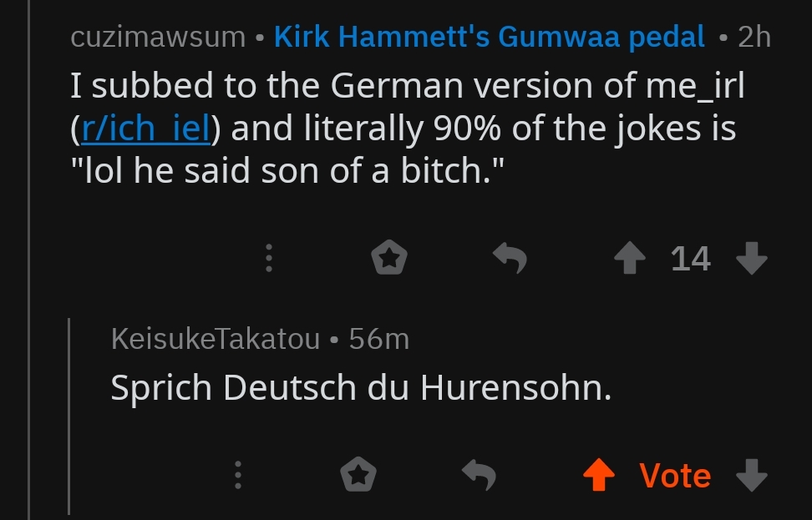The width and height of the screenshot is (812, 520).
Task: Open the three-dot options on KeisukeTakatou's reply
Action: pos(238,476)
